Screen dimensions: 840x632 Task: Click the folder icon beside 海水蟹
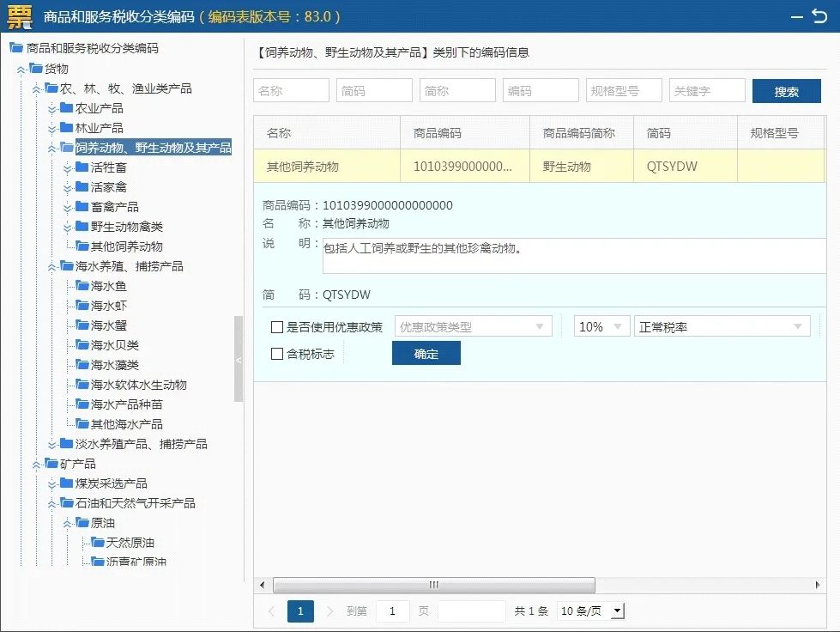pyautogui.click(x=82, y=325)
